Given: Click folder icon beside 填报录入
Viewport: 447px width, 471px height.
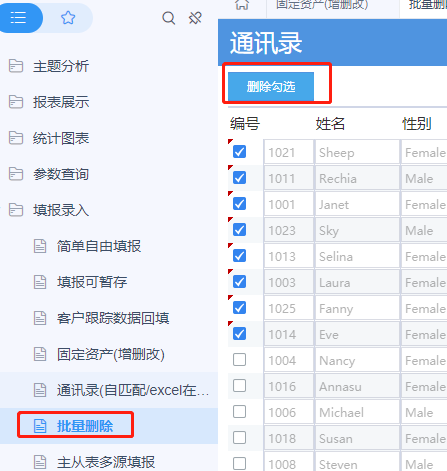Looking at the screenshot, I should (x=16, y=210).
